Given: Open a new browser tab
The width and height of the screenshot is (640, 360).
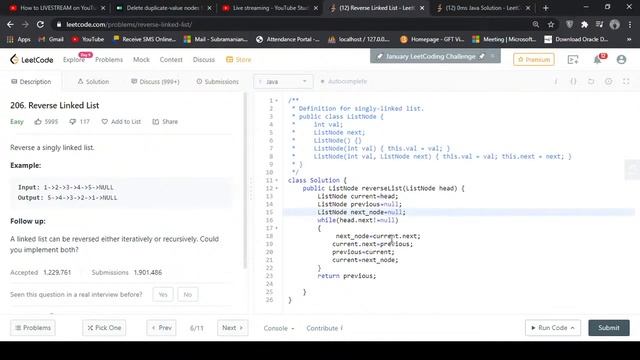Looking at the screenshot, I should tap(545, 8).
